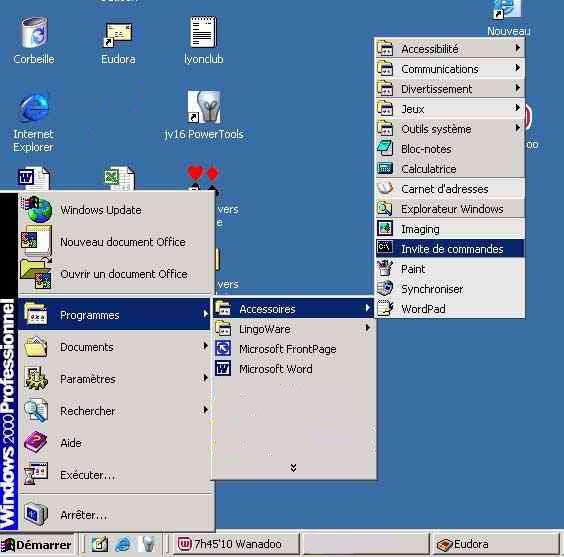Expand the Rechercher arrow in Start menu
The width and height of the screenshot is (564, 557).
pyautogui.click(x=205, y=410)
